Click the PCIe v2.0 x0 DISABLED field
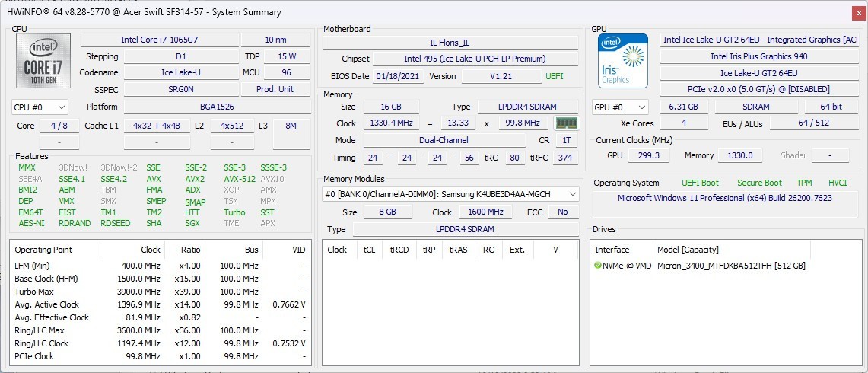 [759, 89]
